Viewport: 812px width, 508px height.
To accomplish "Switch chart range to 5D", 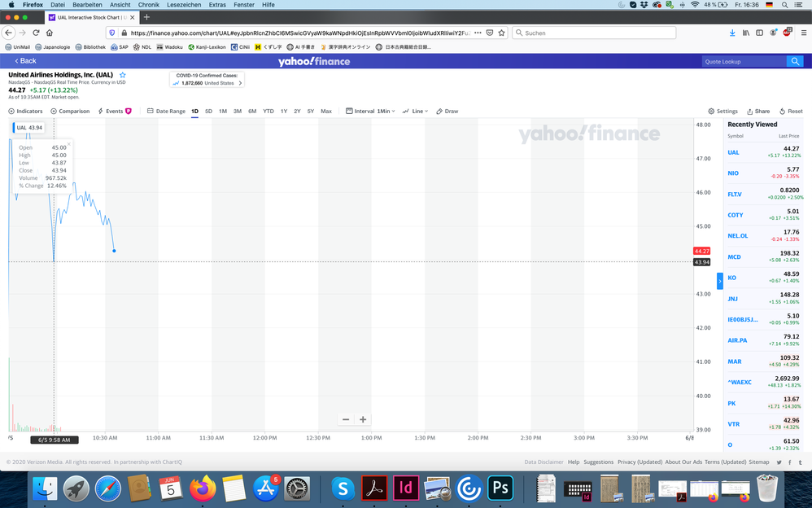I will tap(208, 112).
